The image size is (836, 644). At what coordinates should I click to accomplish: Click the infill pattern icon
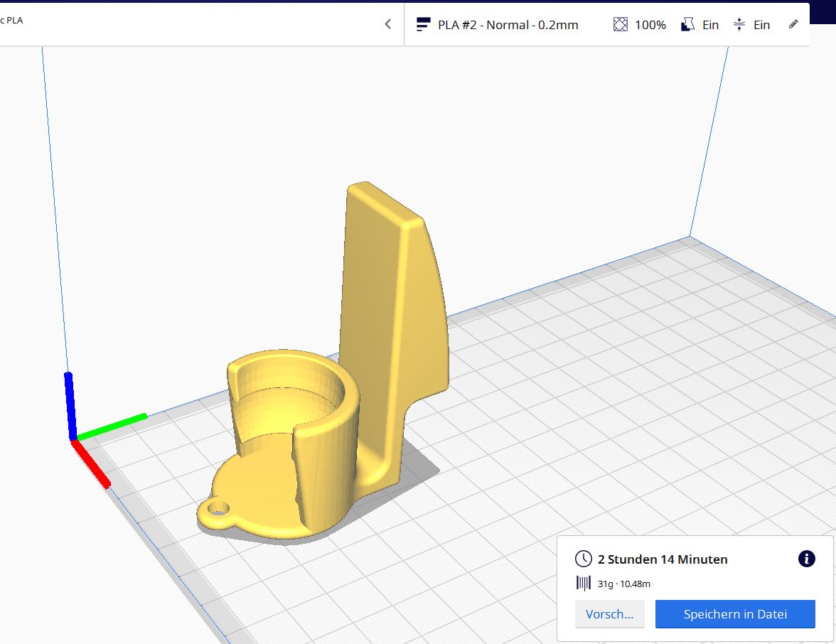coord(620,24)
